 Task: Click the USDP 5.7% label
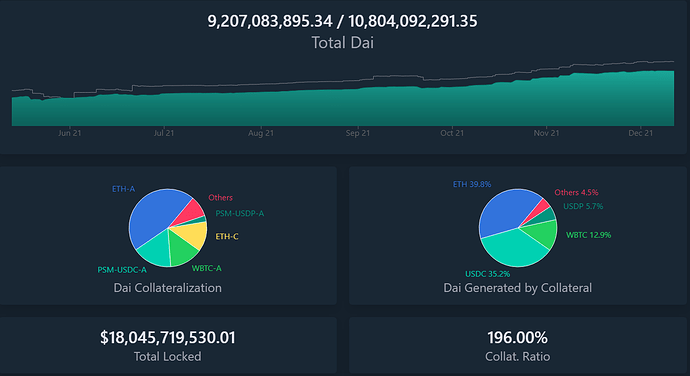coord(583,206)
